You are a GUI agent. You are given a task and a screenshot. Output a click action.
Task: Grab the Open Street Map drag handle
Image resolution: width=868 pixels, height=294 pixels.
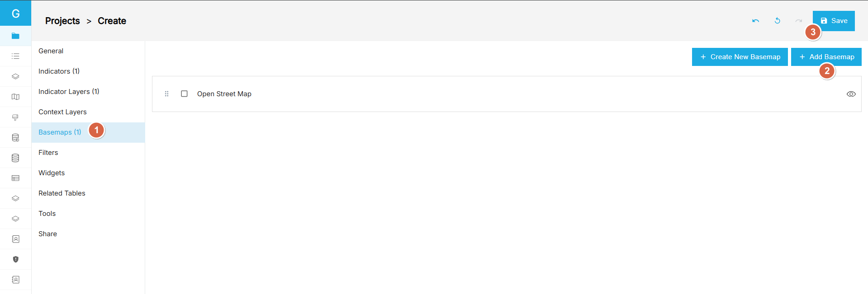(x=166, y=94)
